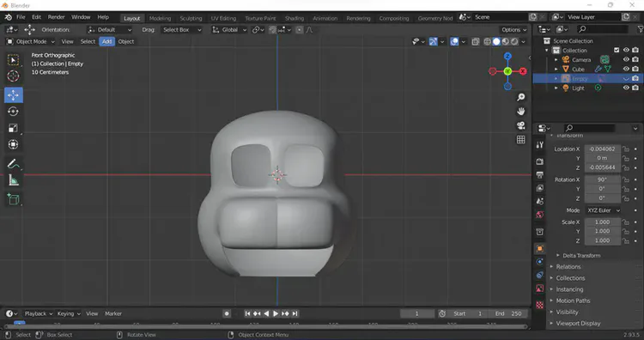Screen dimensions: 644x340
Task: Click the Blender logo menu icon
Action: 9,17
